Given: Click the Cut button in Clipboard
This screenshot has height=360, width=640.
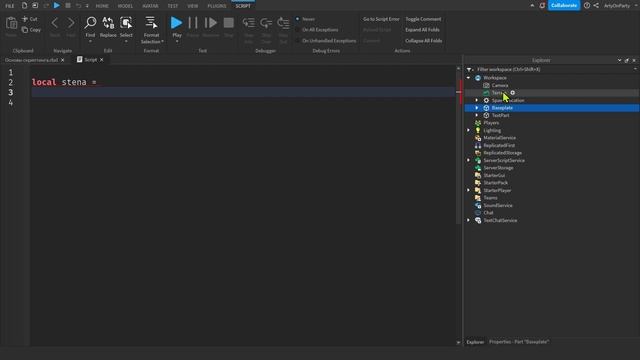Looking at the screenshot, I should click(x=30, y=19).
